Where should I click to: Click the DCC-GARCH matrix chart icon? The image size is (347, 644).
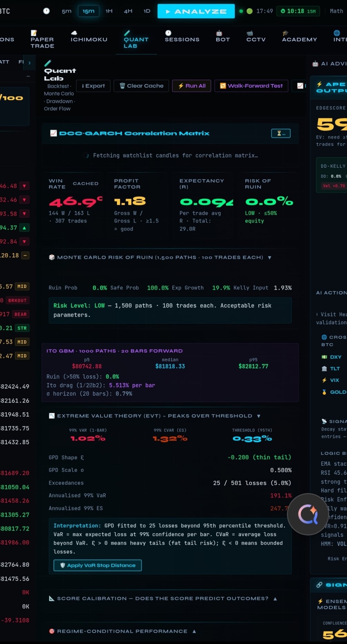pyautogui.click(x=54, y=133)
